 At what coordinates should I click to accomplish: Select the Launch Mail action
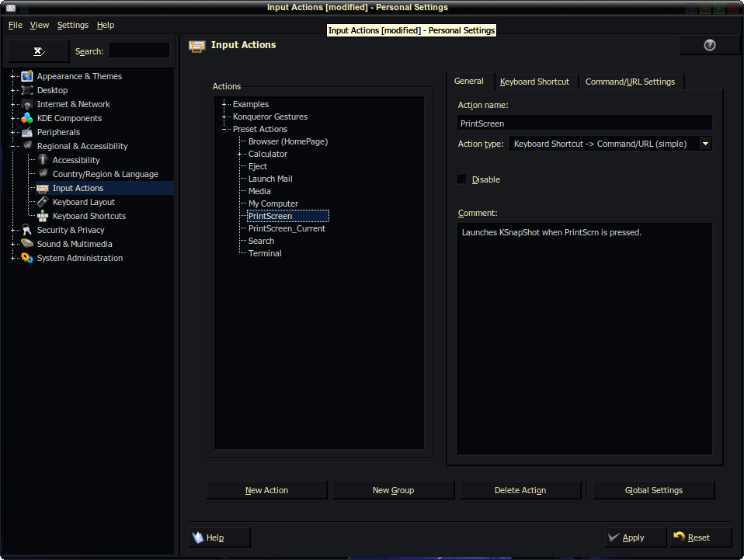tap(270, 179)
